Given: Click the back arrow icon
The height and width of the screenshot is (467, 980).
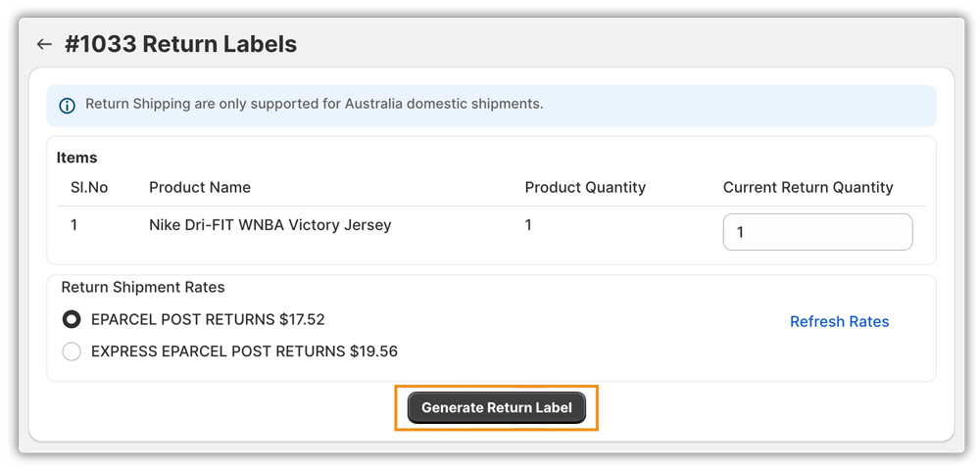Looking at the screenshot, I should pos(44,44).
